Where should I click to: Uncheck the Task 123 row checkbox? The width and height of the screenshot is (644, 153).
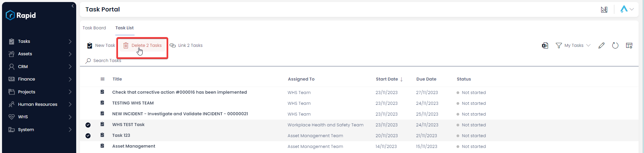88,136
